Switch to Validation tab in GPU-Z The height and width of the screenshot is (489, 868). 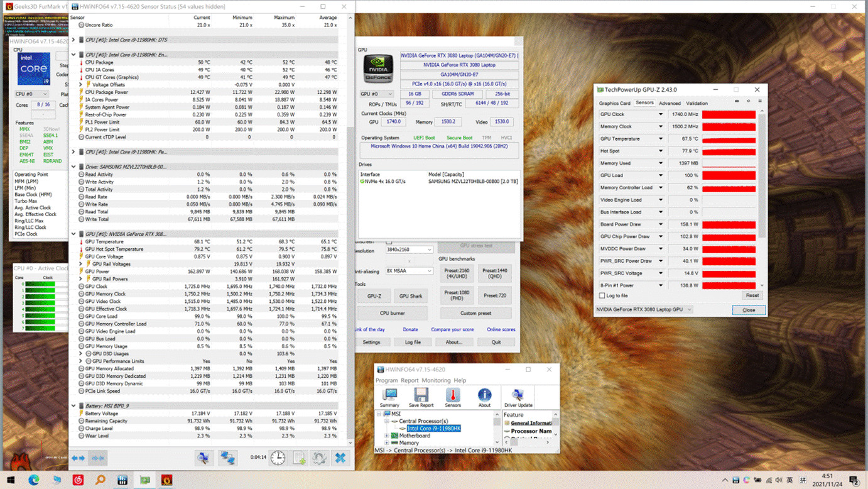(x=697, y=103)
